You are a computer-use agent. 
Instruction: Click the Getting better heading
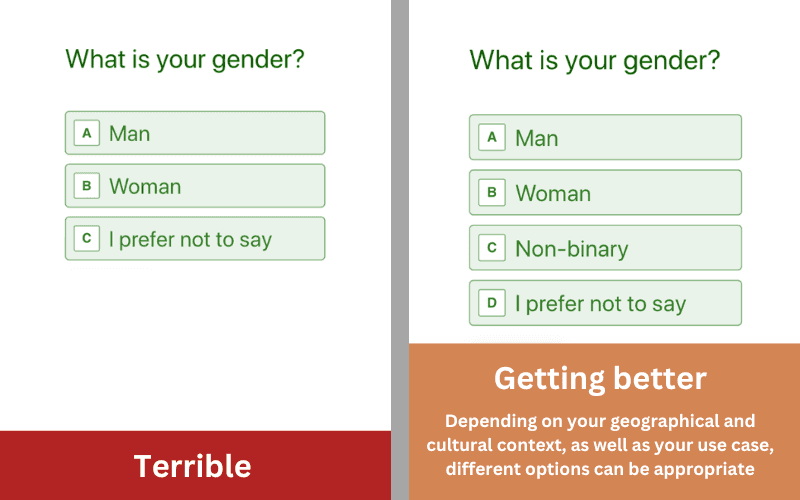click(600, 379)
